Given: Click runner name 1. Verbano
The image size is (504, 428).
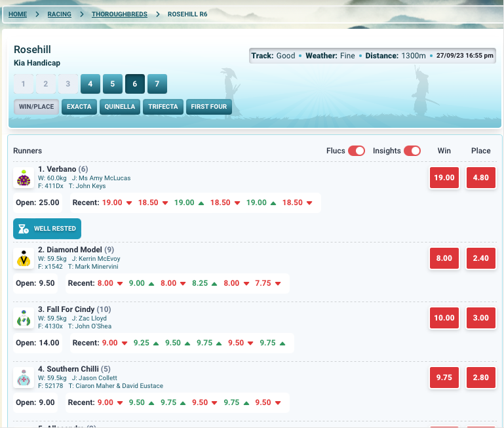Looking at the screenshot, I should 57,169.
